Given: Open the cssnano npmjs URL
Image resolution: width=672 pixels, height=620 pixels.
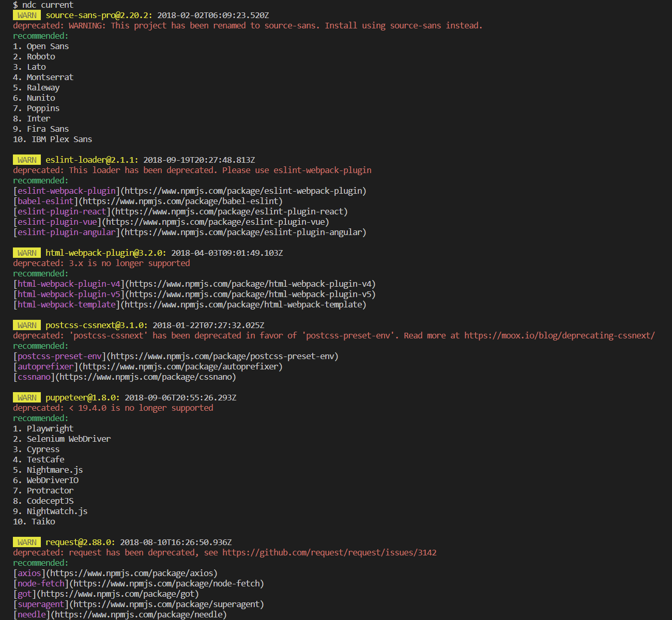Looking at the screenshot, I should click(x=145, y=377).
